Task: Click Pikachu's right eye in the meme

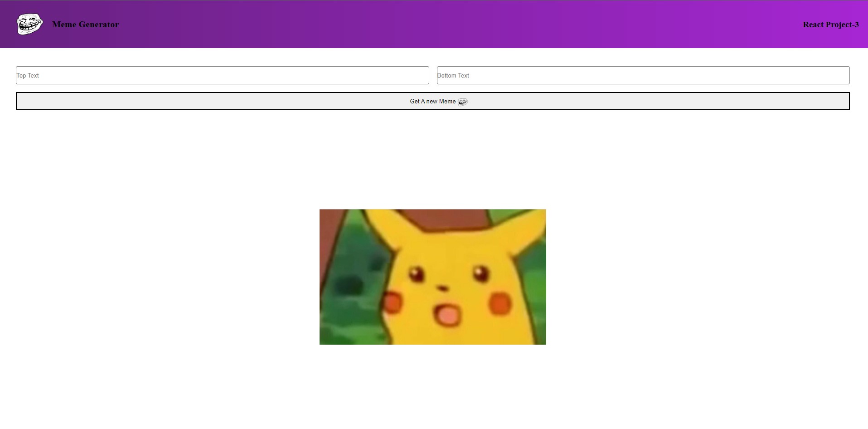Action: point(480,273)
